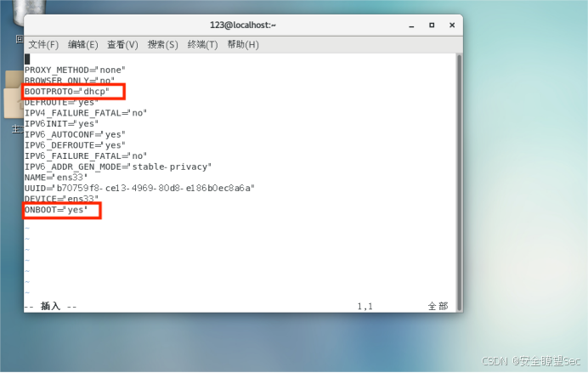Open the 查看(V) menu

(122, 45)
